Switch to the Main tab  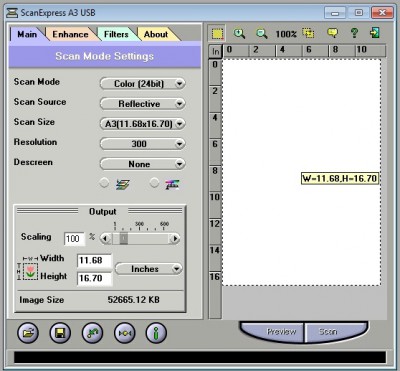coord(27,34)
